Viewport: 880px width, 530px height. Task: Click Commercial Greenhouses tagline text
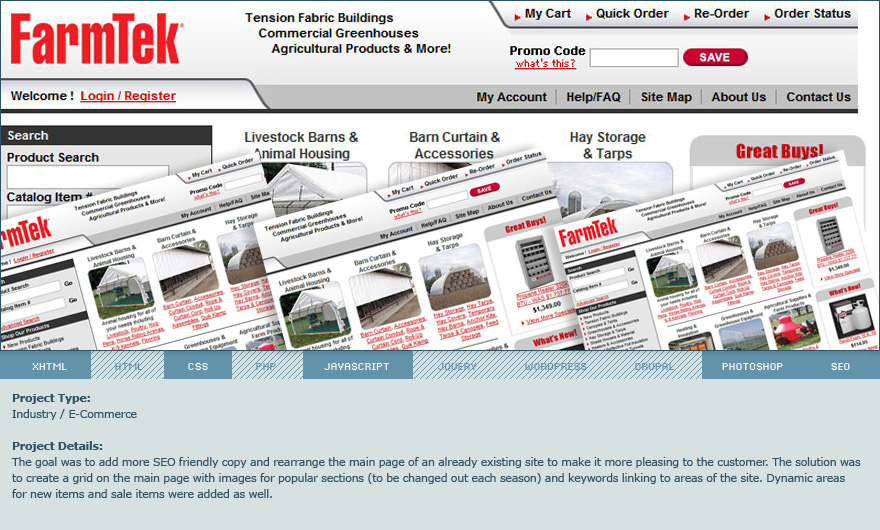[338, 33]
